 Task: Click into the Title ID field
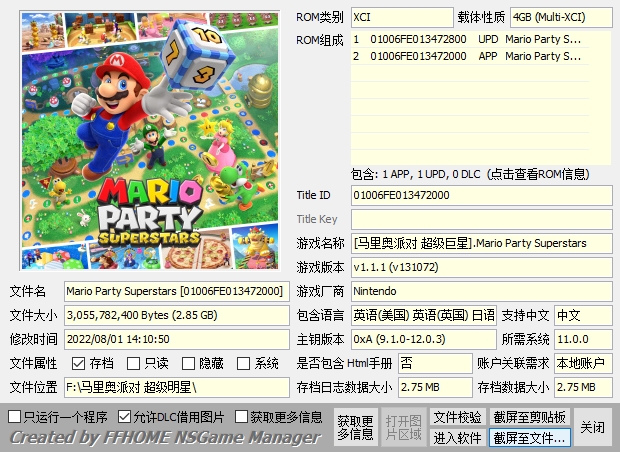point(480,195)
